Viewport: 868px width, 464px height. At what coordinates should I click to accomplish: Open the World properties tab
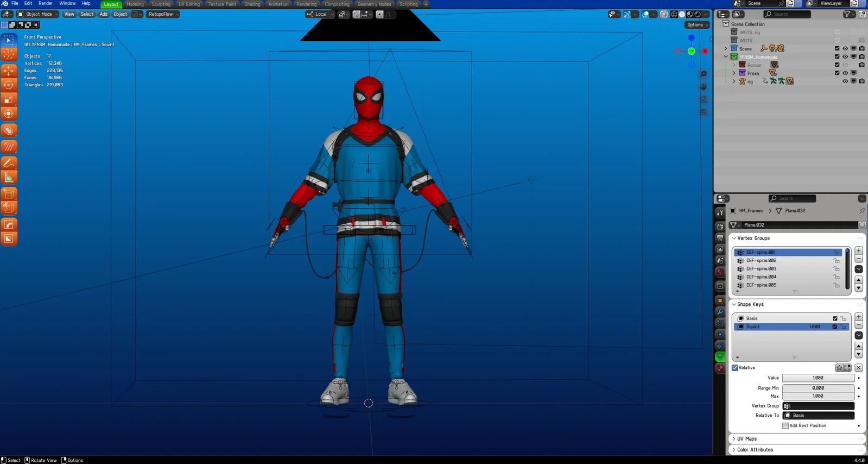click(720, 272)
